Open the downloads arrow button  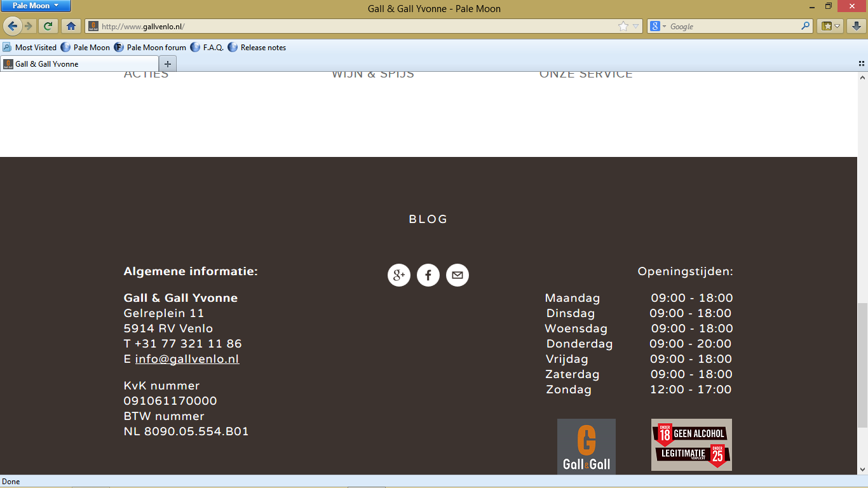click(857, 26)
